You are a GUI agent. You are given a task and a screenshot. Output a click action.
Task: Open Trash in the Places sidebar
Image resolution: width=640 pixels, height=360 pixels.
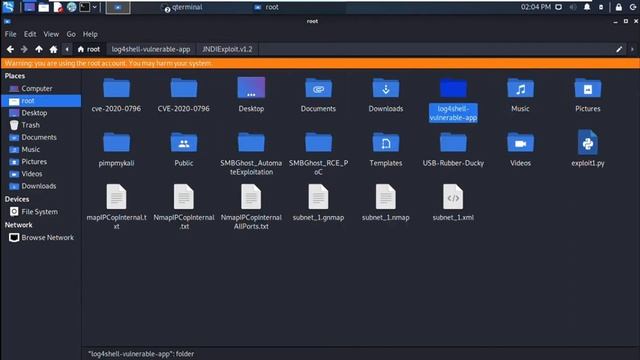pyautogui.click(x=41, y=125)
